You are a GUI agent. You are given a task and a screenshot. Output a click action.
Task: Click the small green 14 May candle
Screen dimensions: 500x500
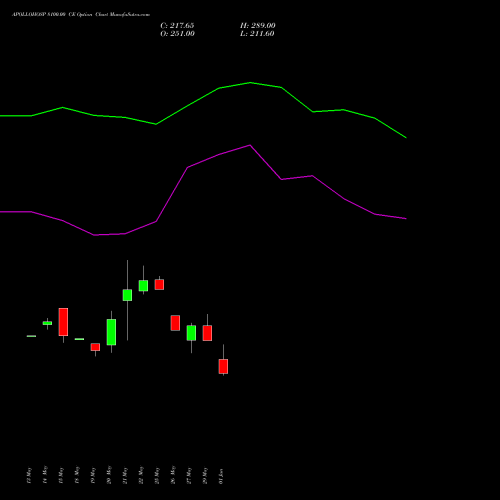tap(47, 323)
